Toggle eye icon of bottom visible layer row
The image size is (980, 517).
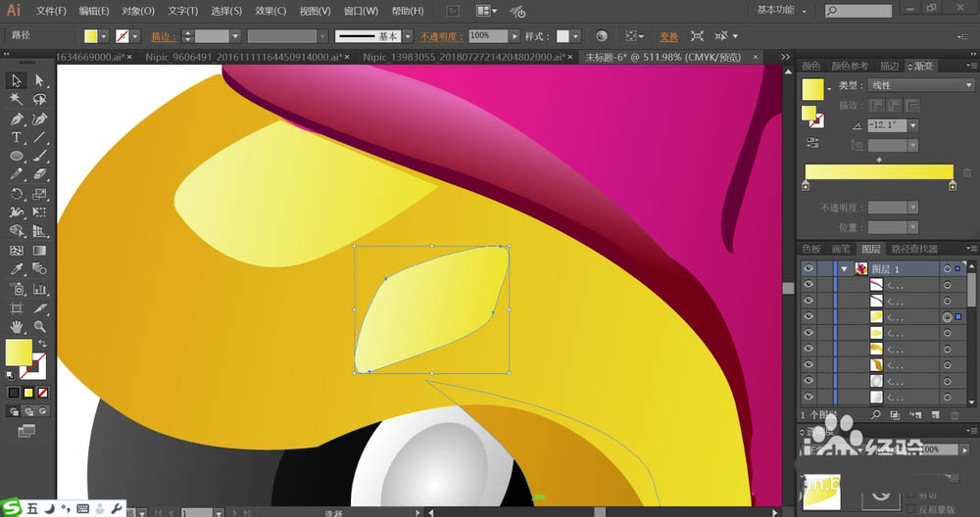tap(808, 397)
